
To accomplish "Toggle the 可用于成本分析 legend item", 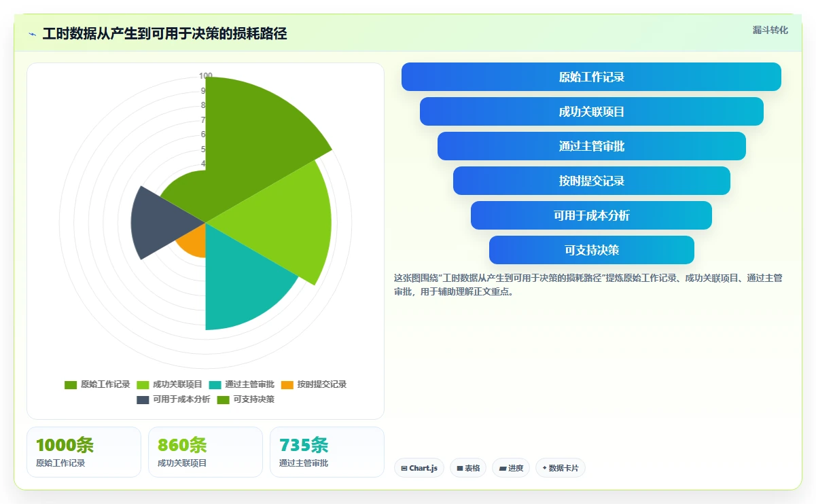I will tap(173, 399).
